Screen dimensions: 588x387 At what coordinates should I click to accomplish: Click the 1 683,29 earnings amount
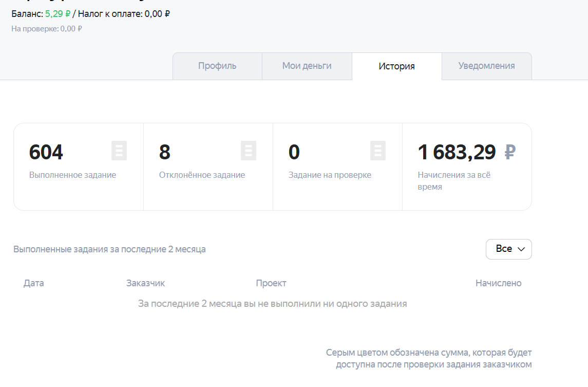pos(457,152)
